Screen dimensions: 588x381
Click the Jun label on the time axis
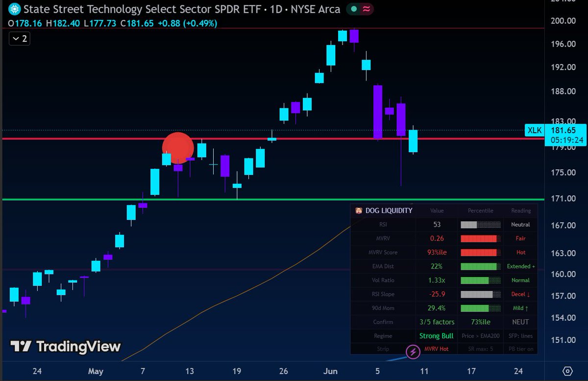click(x=331, y=371)
